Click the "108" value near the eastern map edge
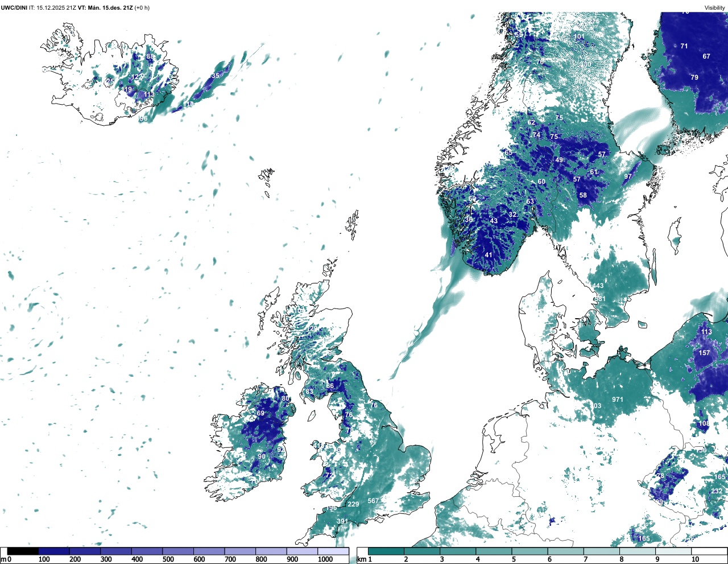 704,423
